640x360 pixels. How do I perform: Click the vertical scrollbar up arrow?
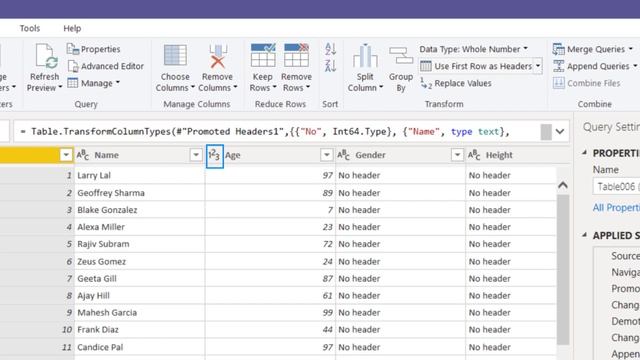coord(563,185)
